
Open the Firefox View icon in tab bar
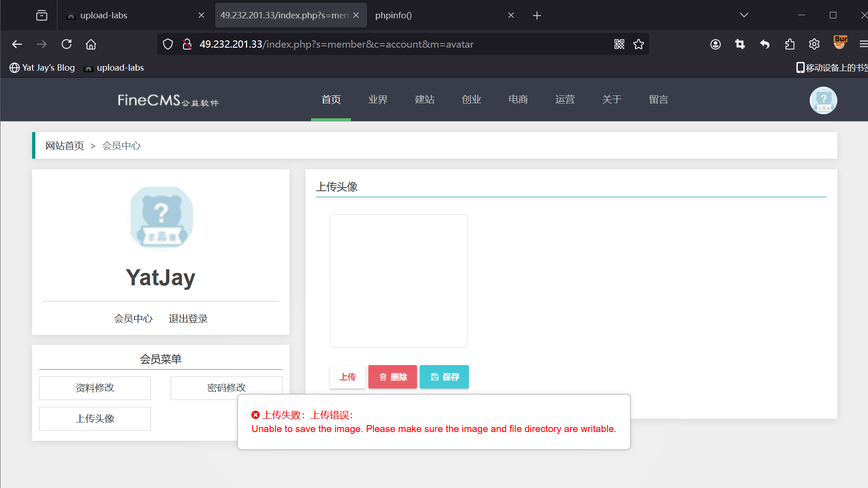pyautogui.click(x=42, y=15)
